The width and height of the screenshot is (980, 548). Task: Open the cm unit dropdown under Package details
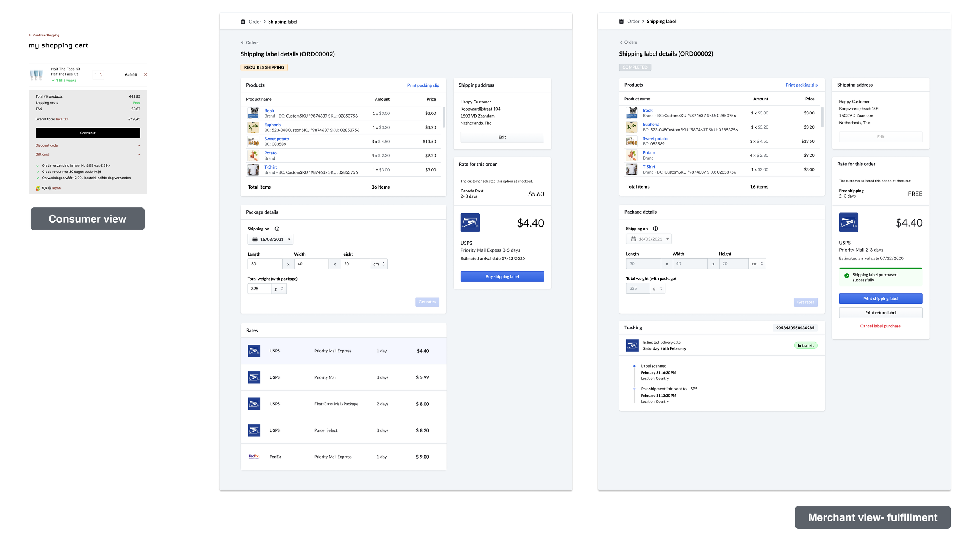point(378,263)
